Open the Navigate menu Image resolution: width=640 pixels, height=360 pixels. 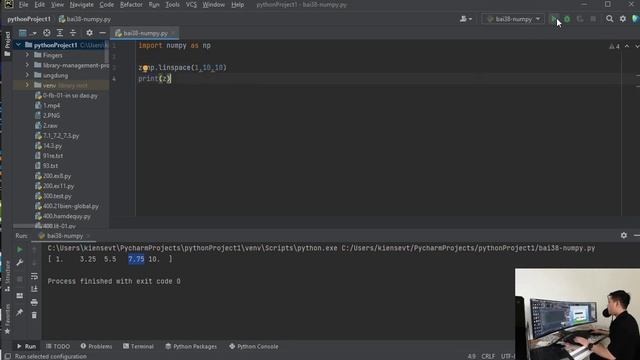82,5
